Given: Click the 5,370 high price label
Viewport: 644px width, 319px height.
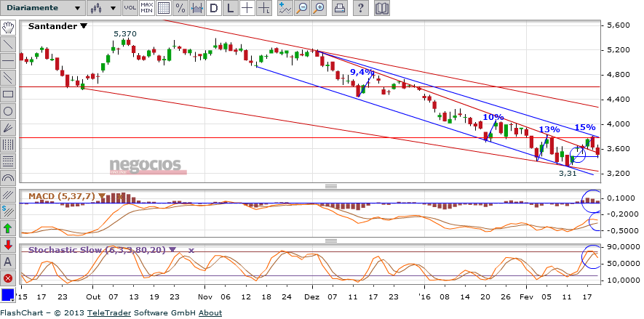Looking at the screenshot, I should [125, 33].
